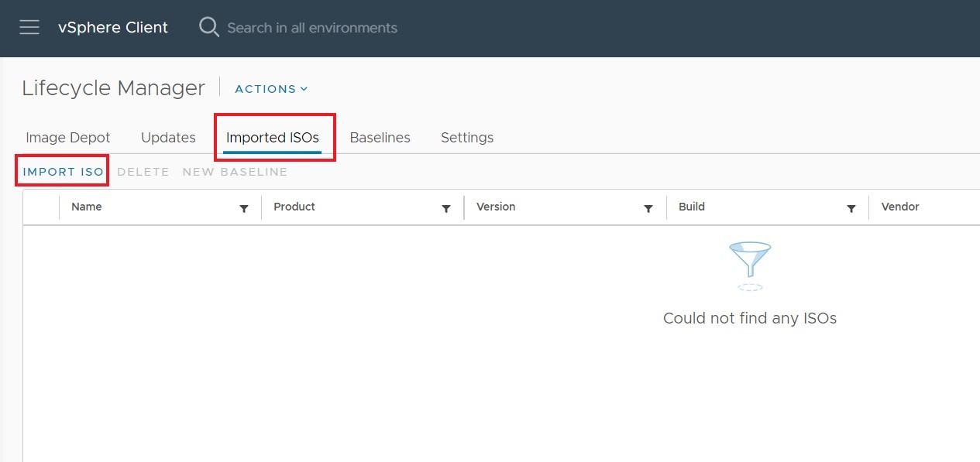The width and height of the screenshot is (980, 462).
Task: Open the Actions dropdown
Action: point(271,89)
